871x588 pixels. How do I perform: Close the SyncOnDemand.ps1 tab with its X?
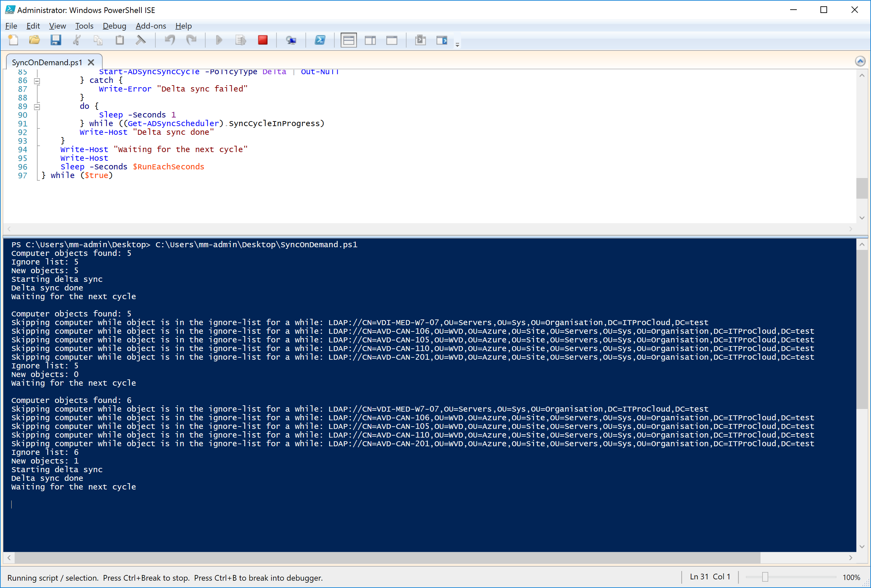tap(91, 62)
